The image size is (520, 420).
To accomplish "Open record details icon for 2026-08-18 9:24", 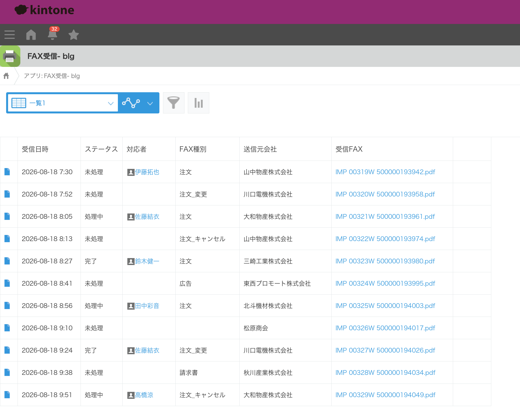I will click(x=7, y=350).
